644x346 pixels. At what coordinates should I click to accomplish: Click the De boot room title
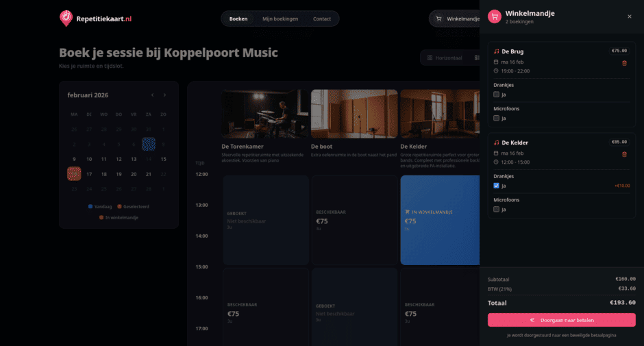click(321, 147)
